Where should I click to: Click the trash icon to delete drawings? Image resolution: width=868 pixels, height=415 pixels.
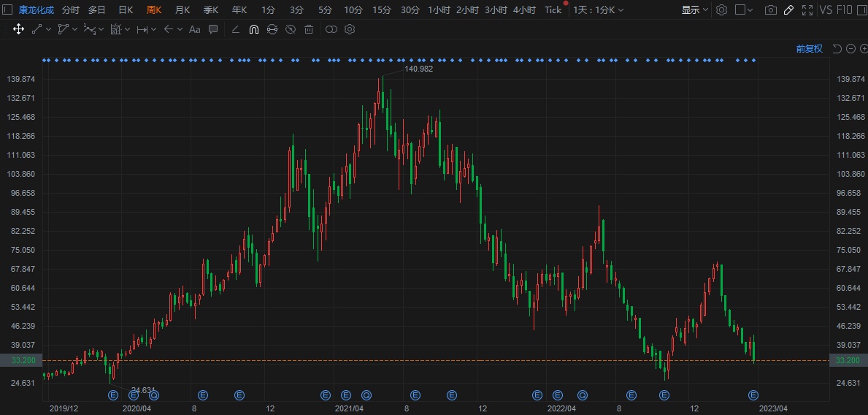309,29
